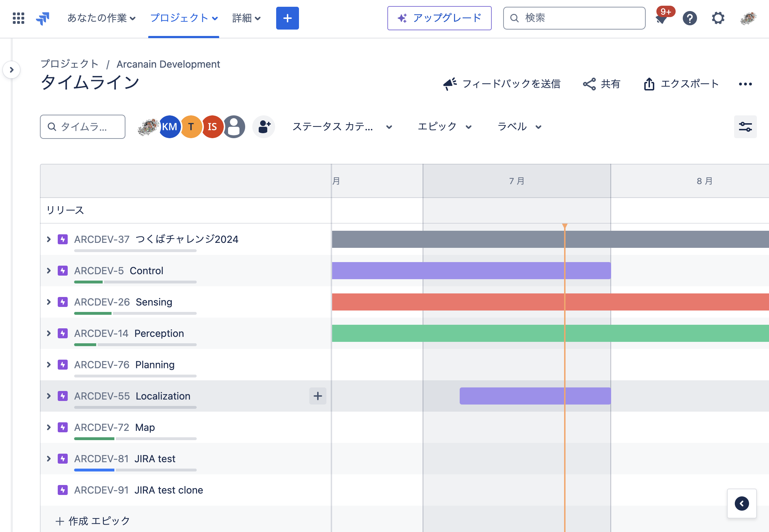Click the アップグレード button
This screenshot has height=532, width=769.
439,18
